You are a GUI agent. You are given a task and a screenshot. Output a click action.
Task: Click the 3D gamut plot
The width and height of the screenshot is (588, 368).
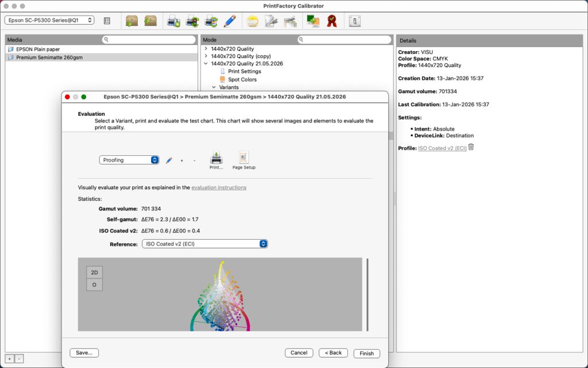pos(220,294)
